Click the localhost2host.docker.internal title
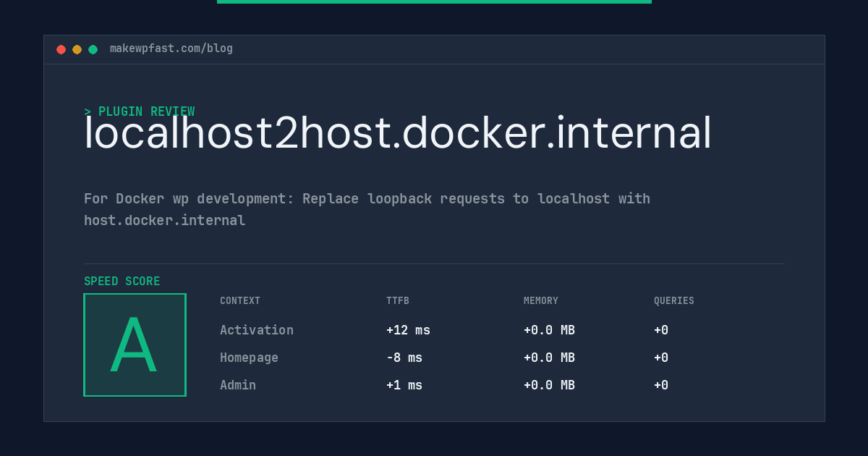 (398, 133)
